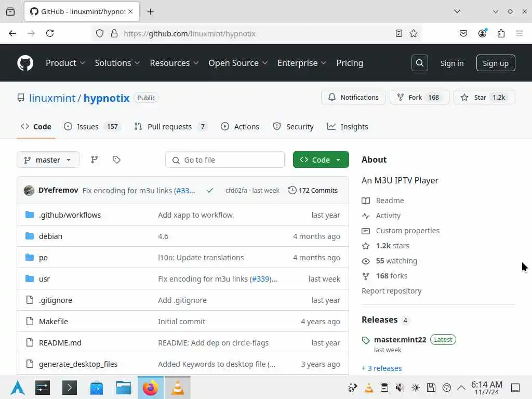This screenshot has width=532, height=399.
Task: Click the Pricing link
Action: pos(350,63)
